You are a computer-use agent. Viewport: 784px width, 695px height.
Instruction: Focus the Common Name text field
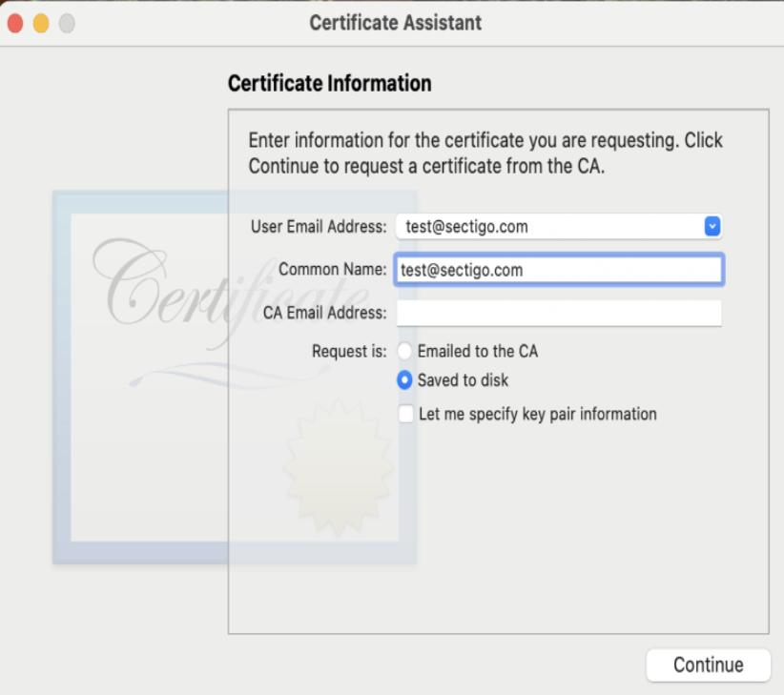(559, 270)
